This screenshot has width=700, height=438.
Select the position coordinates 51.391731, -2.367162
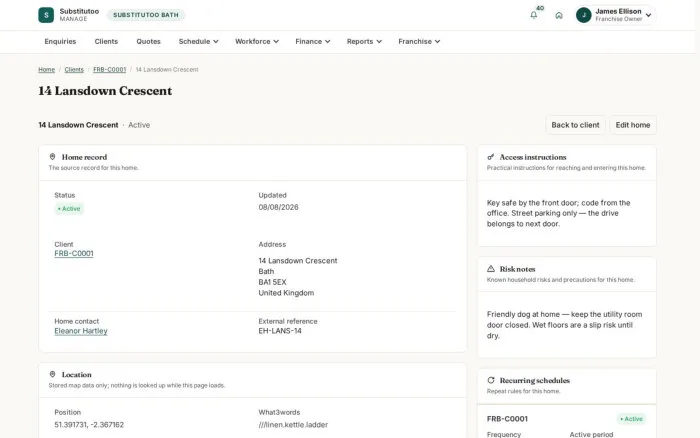pos(89,425)
